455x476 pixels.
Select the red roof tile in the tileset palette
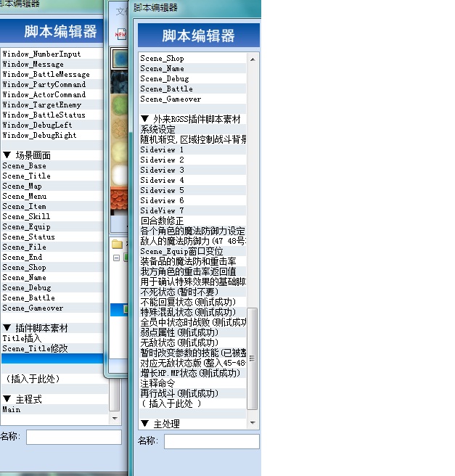[119, 199]
